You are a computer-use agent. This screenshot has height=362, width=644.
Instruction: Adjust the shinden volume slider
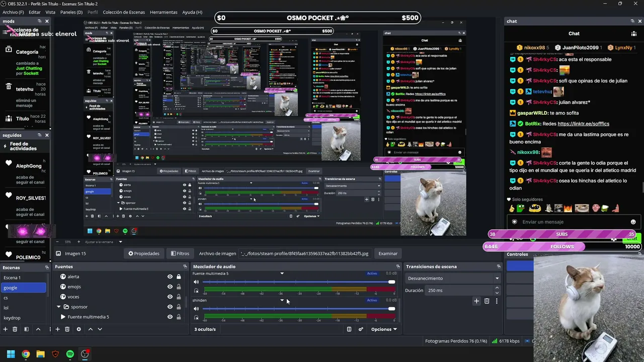[298, 309]
